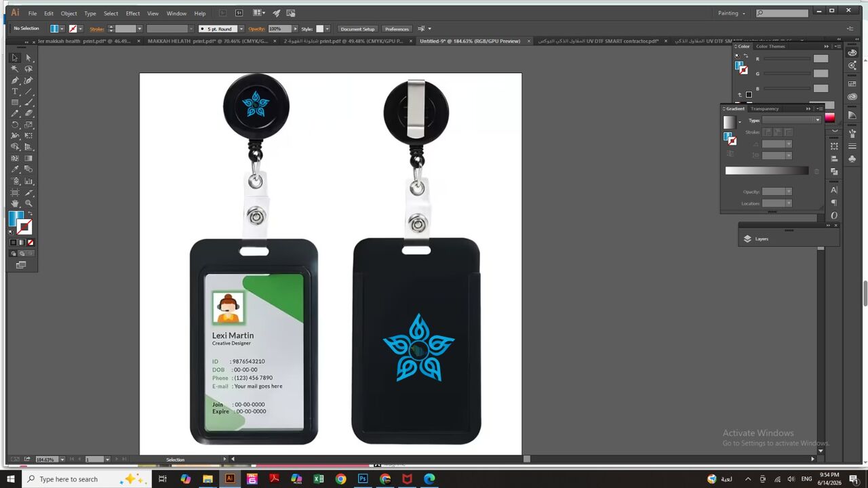
Task: Select the Hand tool
Action: pos(15,203)
